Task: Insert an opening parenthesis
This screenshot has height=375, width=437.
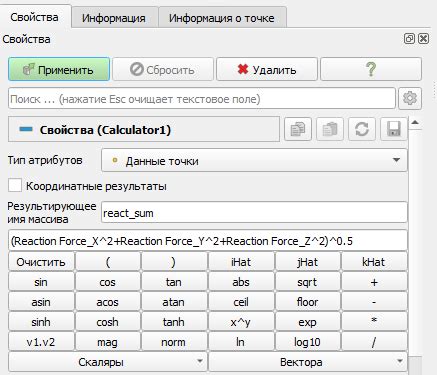Action: pyautogui.click(x=108, y=262)
